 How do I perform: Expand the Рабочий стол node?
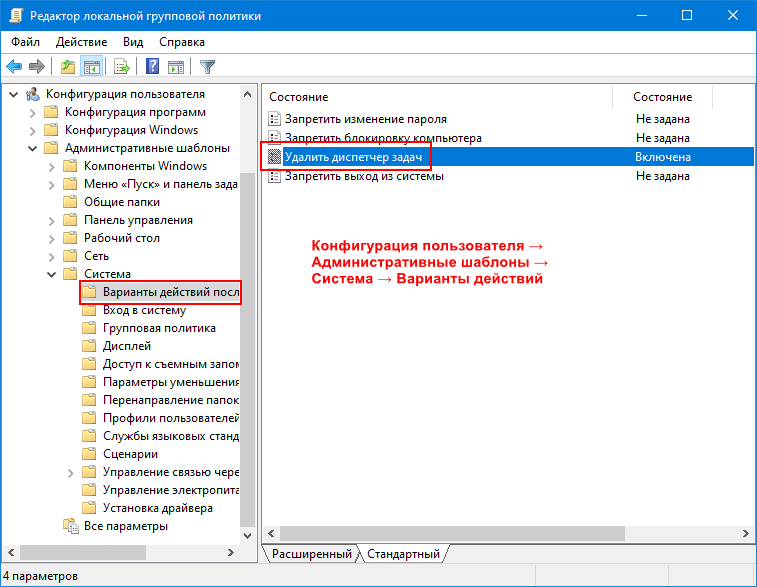point(52,238)
